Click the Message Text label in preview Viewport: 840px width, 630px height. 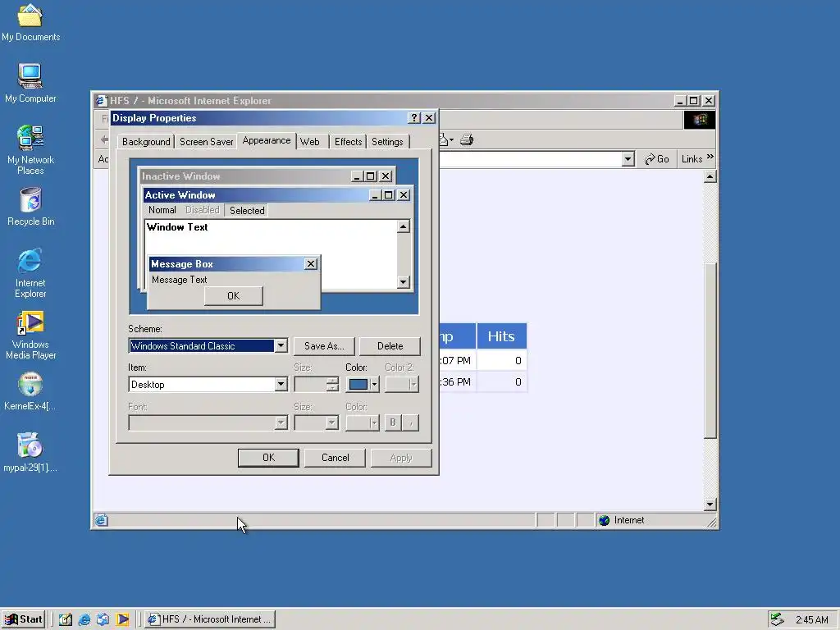point(180,280)
